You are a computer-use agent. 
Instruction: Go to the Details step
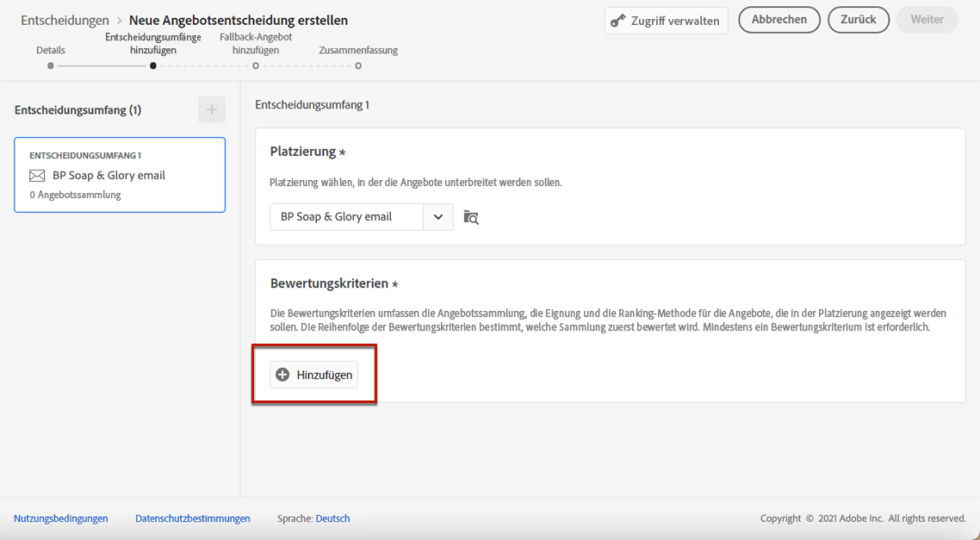pos(51,65)
